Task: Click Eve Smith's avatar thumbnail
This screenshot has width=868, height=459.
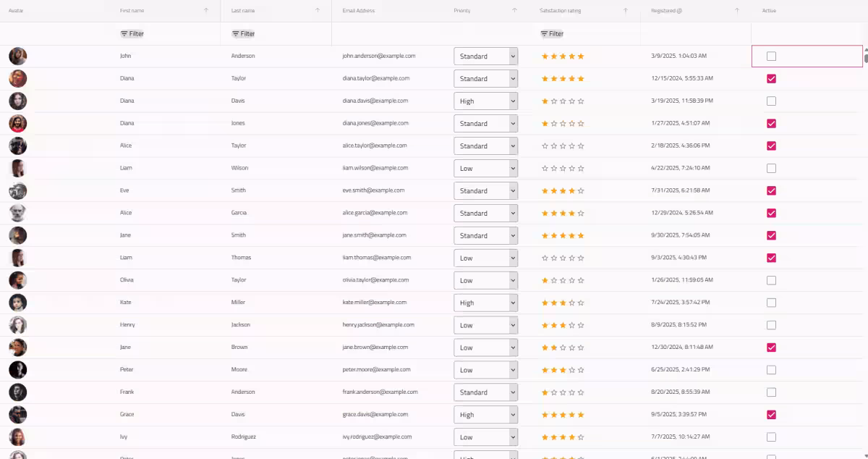Action: click(18, 191)
